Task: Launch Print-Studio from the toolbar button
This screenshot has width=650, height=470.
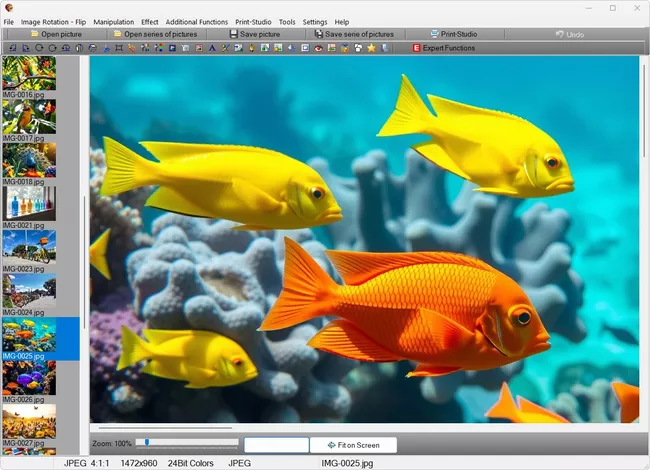Action: [454, 34]
